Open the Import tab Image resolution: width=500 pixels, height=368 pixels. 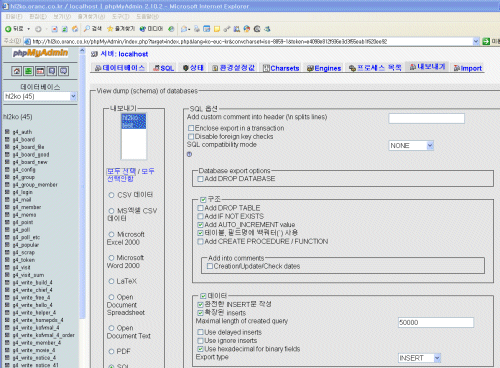[x=468, y=68]
